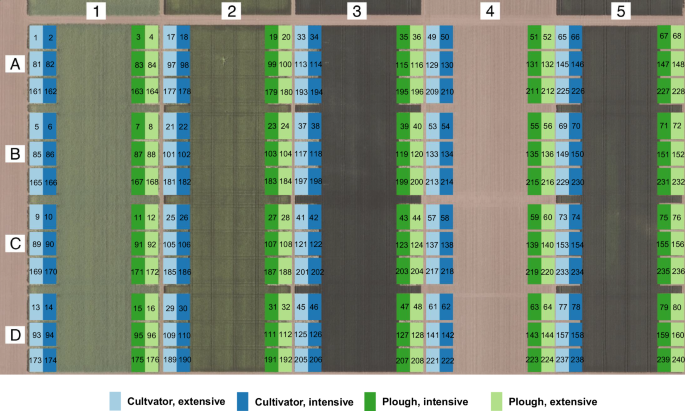Viewport: 685px width, 411px height.
Task: Click column header label 1
Action: tap(96, 11)
